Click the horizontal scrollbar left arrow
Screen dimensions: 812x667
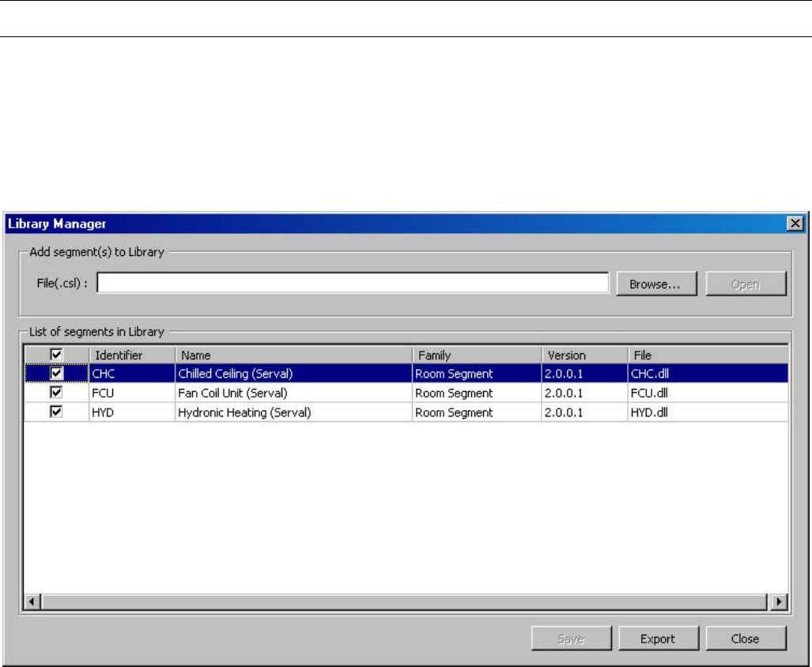(x=32, y=602)
